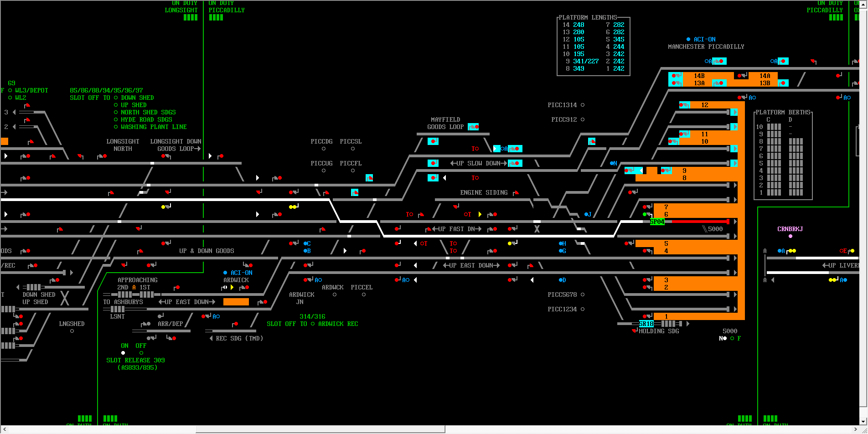Click the yellow arrow marker at Ardwick

tap(232, 287)
